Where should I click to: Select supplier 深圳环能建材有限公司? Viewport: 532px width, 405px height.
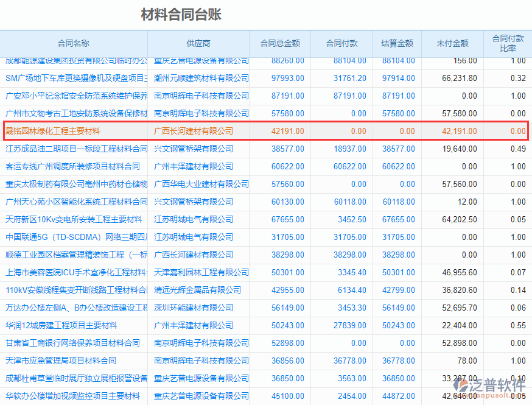(193, 308)
